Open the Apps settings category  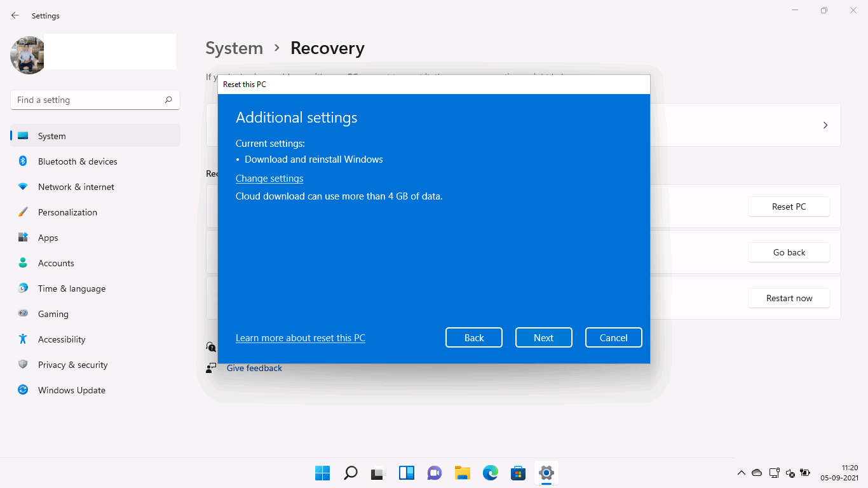pos(95,238)
